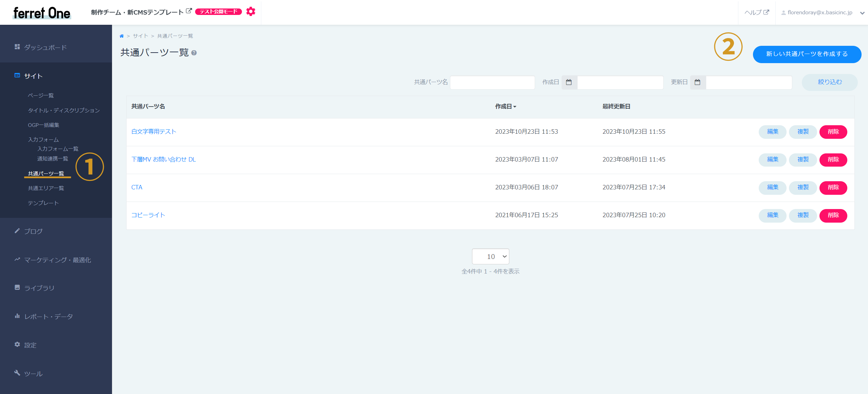The image size is (868, 394).
Task: Open 共通エリア一覧 menu item
Action: (x=46, y=188)
